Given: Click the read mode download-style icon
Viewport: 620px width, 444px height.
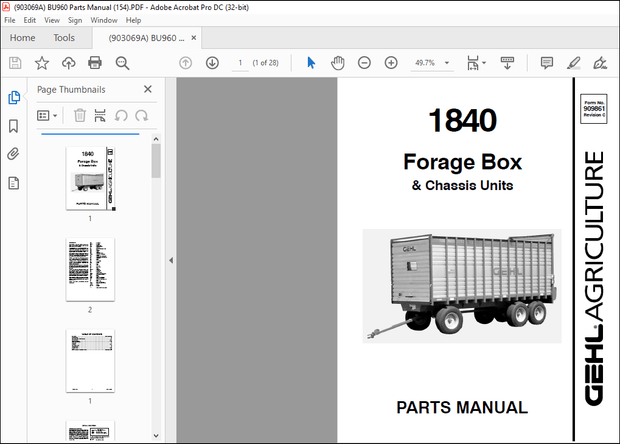Looking at the screenshot, I should (507, 63).
